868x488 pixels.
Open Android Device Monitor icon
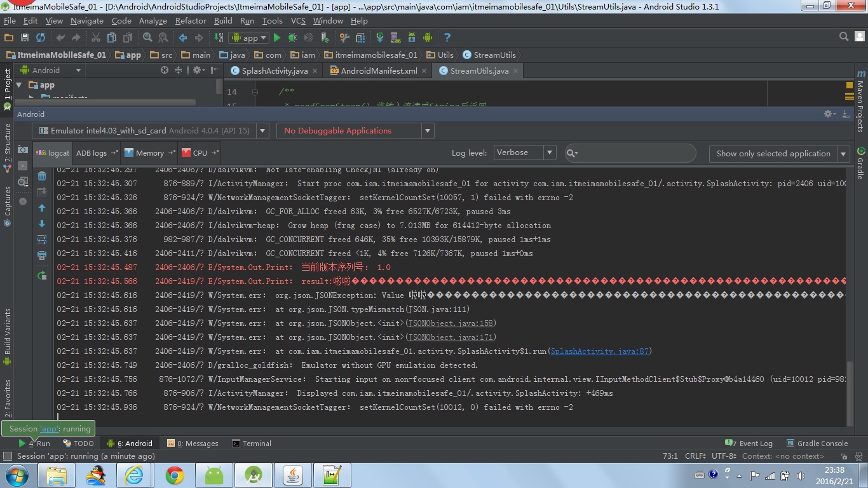pyautogui.click(x=428, y=37)
